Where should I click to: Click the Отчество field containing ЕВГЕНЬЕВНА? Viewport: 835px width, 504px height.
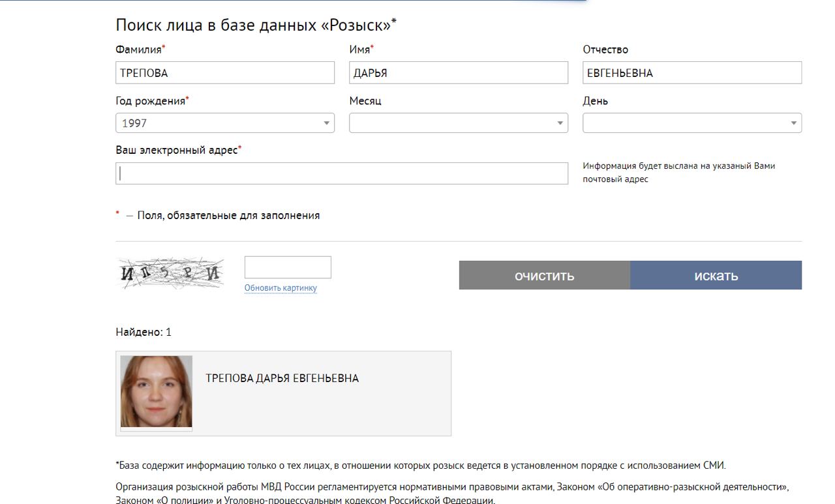691,73
